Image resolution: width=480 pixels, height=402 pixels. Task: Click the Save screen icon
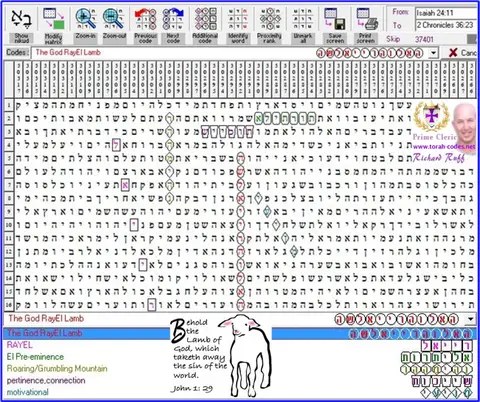335,19
